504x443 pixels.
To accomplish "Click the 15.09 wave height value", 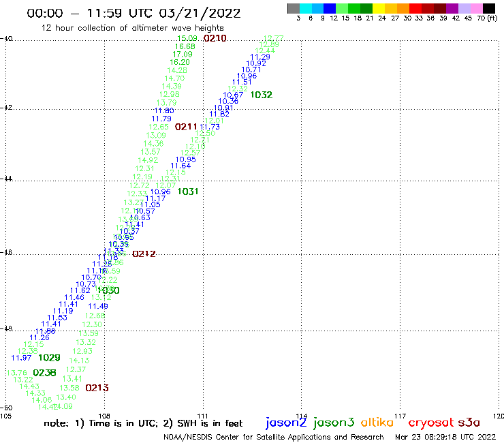I will tap(187, 38).
